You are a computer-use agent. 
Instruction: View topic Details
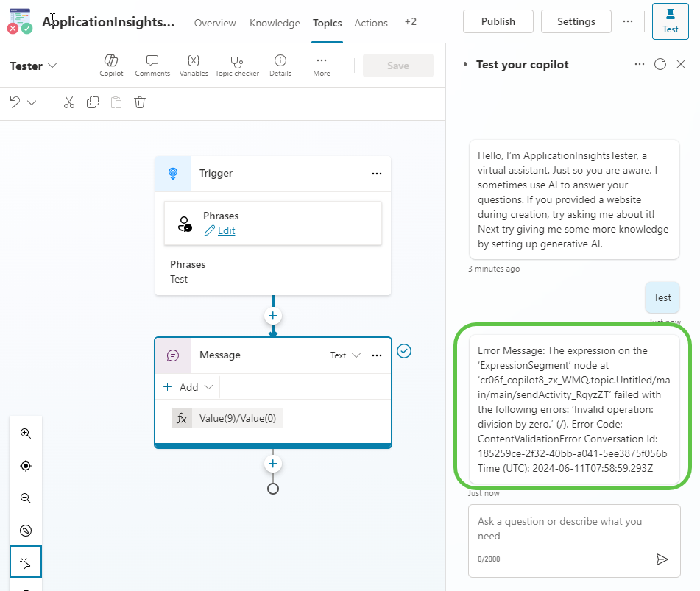tap(280, 66)
